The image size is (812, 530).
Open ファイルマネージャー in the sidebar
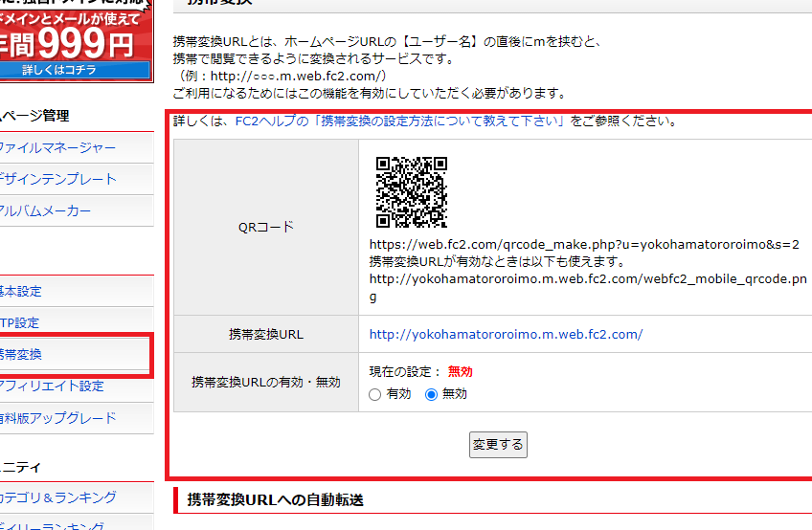57,148
